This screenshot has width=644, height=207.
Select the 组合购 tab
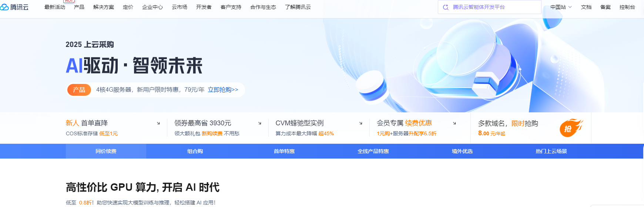pyautogui.click(x=195, y=151)
